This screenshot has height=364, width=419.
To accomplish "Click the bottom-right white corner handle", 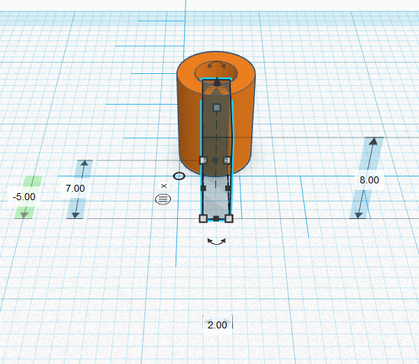I will click(x=229, y=219).
